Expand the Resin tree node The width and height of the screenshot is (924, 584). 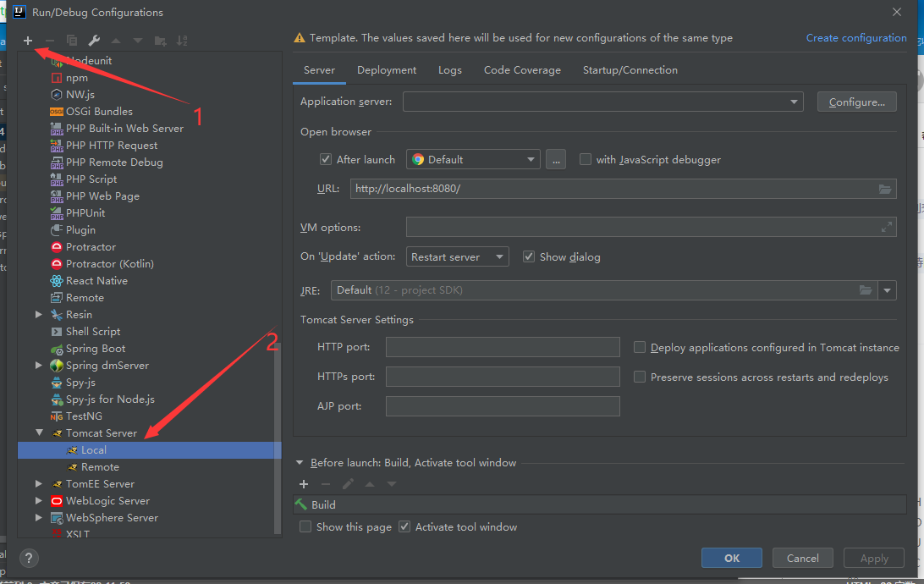click(x=39, y=315)
